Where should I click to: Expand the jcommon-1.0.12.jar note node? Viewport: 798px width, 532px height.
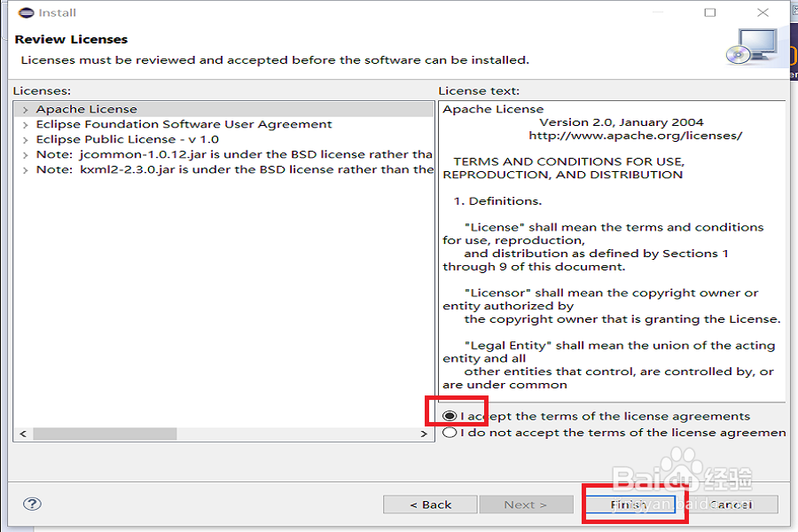point(25,155)
